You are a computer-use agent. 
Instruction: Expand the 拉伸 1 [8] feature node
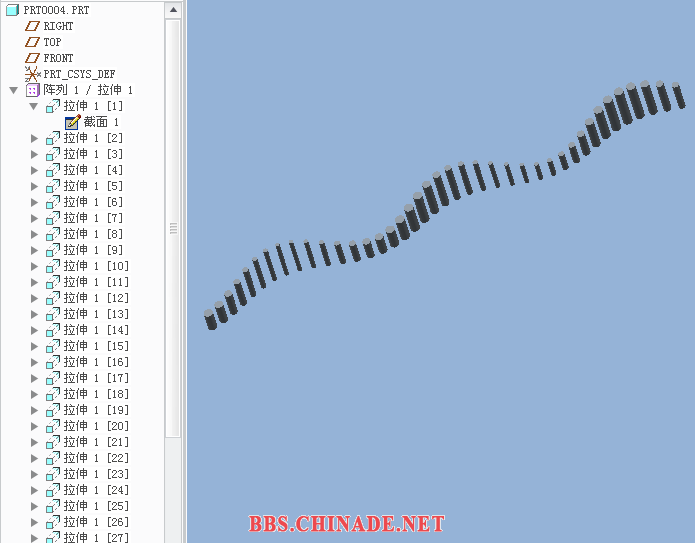tap(34, 234)
